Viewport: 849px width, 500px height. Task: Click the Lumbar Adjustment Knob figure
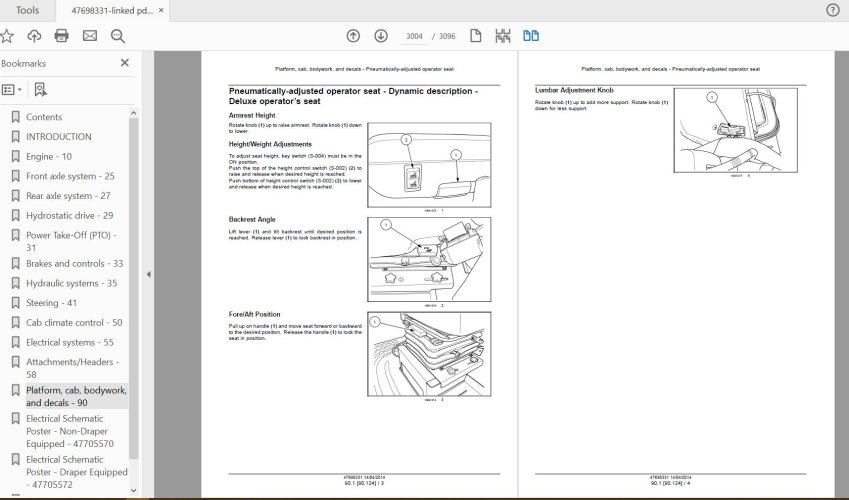(x=735, y=131)
